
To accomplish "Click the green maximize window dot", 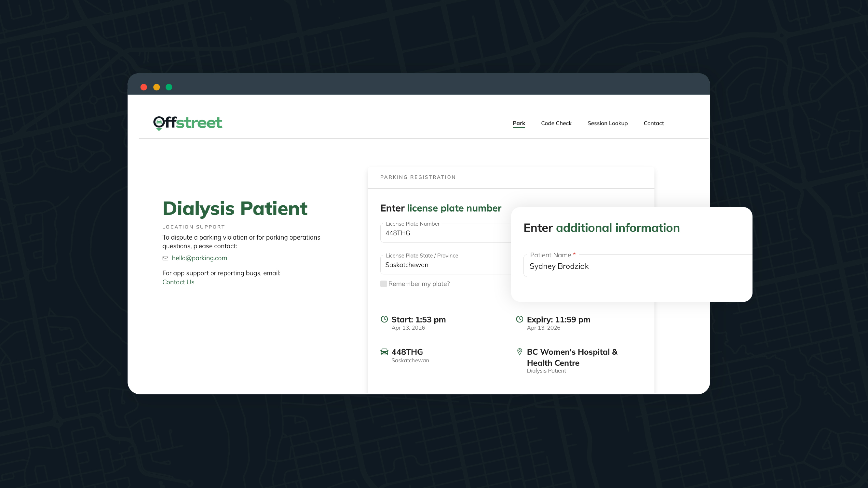I will pyautogui.click(x=169, y=87).
